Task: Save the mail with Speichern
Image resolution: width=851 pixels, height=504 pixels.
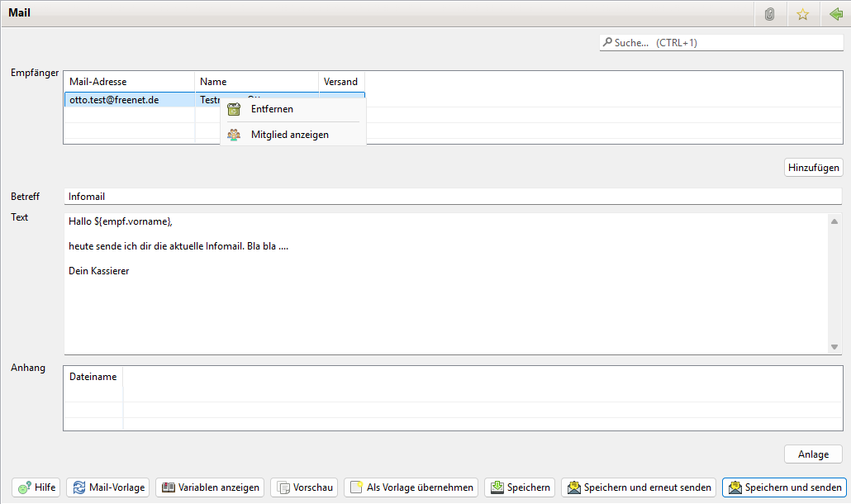Action: (x=520, y=487)
